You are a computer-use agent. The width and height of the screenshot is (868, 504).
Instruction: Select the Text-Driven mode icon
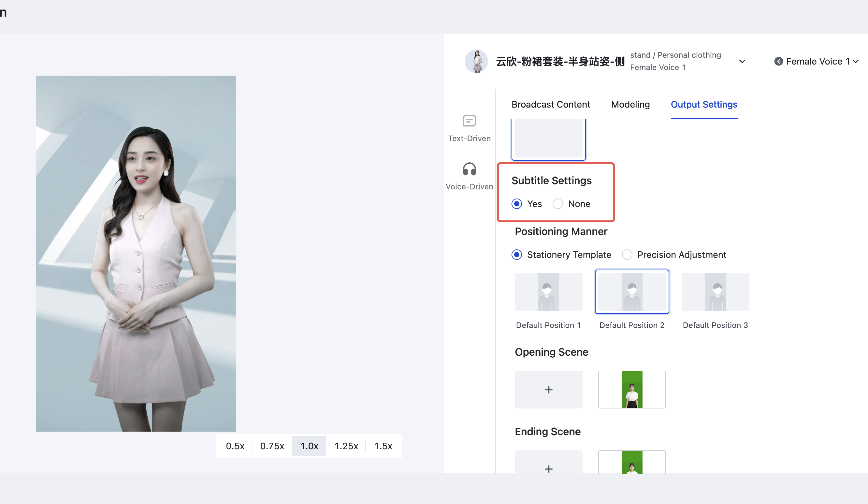click(x=469, y=121)
